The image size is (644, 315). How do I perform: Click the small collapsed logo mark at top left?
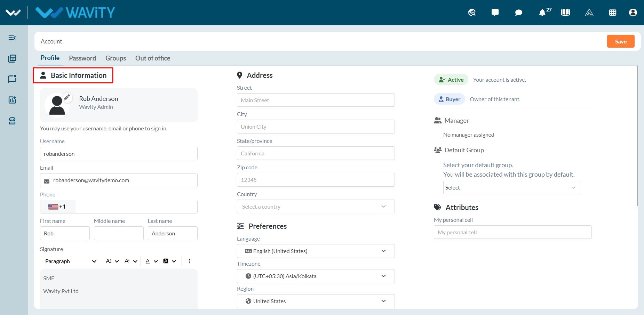point(13,13)
